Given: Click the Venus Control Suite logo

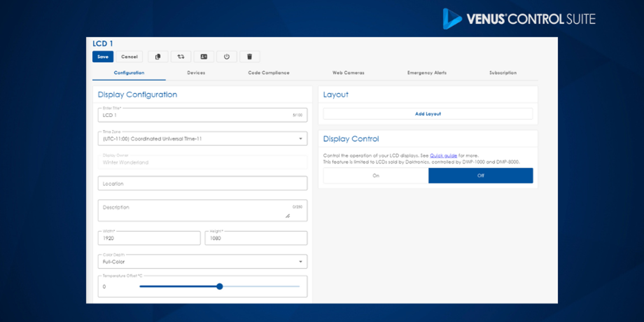Looking at the screenshot, I should coord(519,19).
